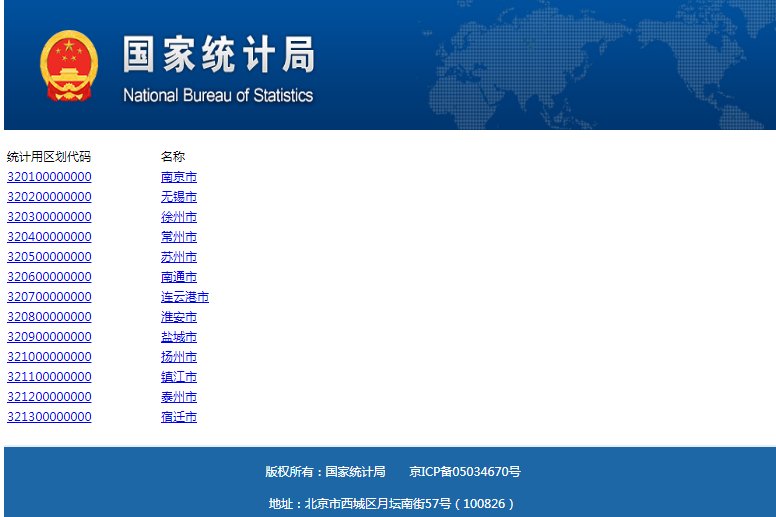Click footer ICP number 京ICP备05034670号
This screenshot has width=776, height=517.
(x=465, y=471)
